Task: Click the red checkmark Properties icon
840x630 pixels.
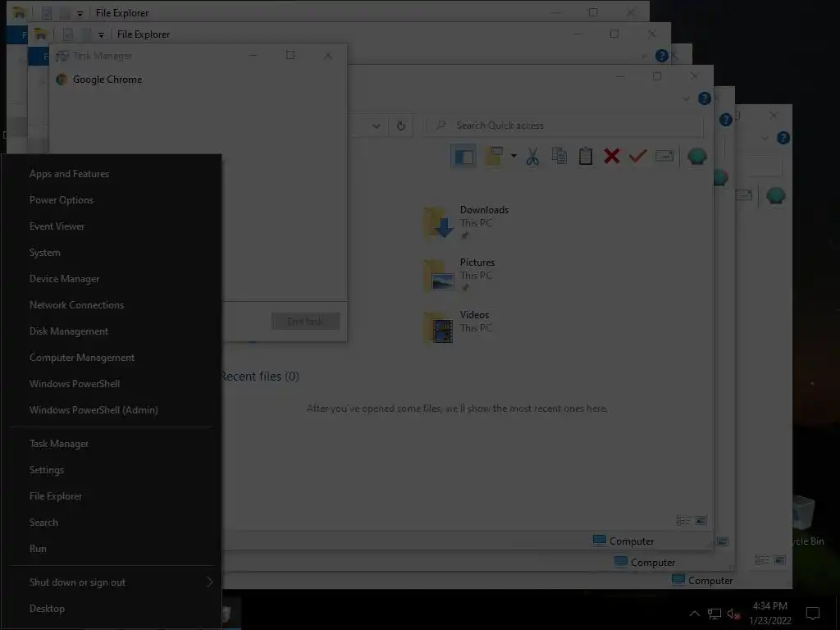Action: [637, 156]
